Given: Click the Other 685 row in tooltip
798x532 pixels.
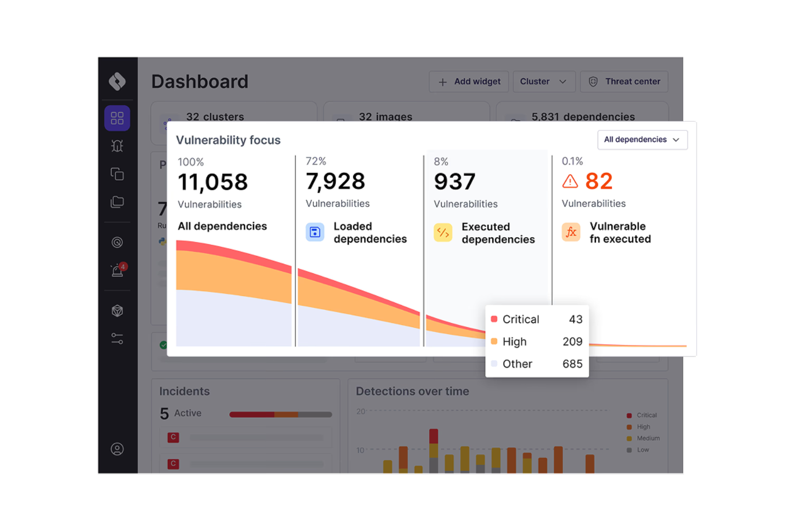Looking at the screenshot, I should 537,364.
